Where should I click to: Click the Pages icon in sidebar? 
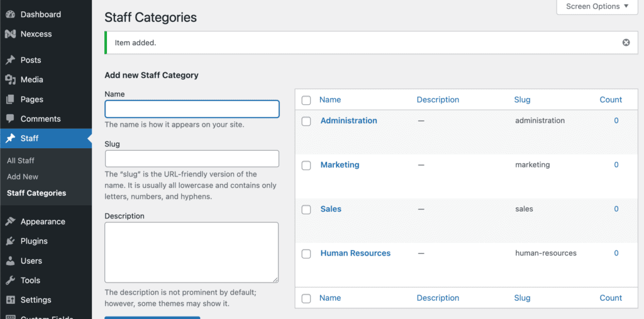[10, 99]
